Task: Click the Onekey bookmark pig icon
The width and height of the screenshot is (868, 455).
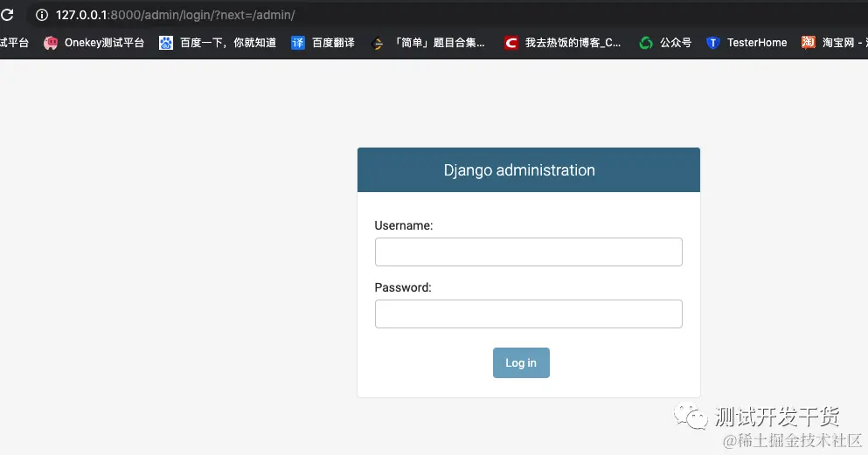Action: pyautogui.click(x=51, y=43)
